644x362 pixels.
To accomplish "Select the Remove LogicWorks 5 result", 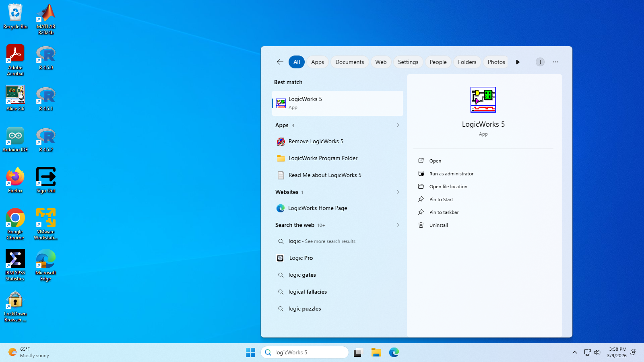I will point(337,141).
